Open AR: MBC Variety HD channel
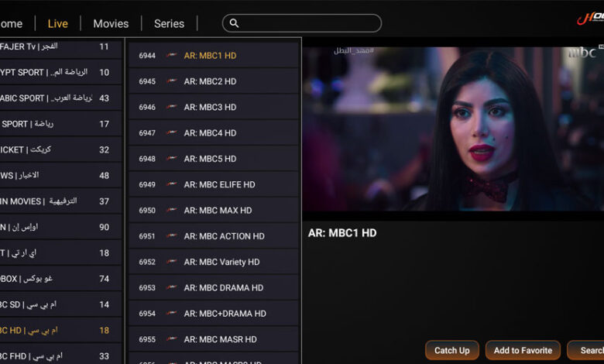This screenshot has height=364, width=604. (221, 262)
